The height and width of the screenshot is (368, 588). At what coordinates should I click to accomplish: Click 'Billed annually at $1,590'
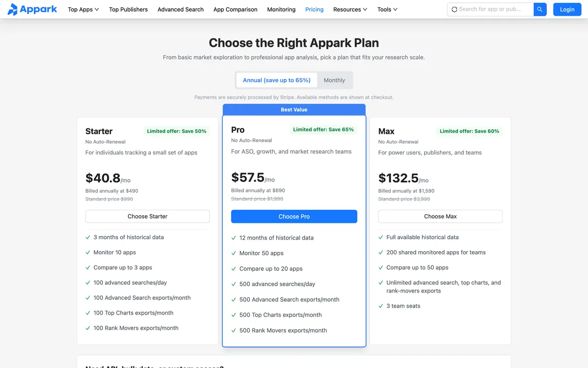coord(406,191)
